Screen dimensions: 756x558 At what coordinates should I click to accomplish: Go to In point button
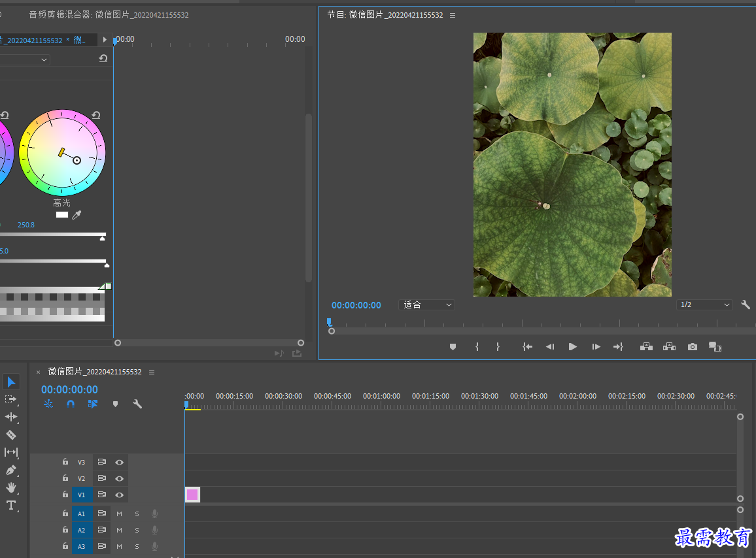(528, 346)
